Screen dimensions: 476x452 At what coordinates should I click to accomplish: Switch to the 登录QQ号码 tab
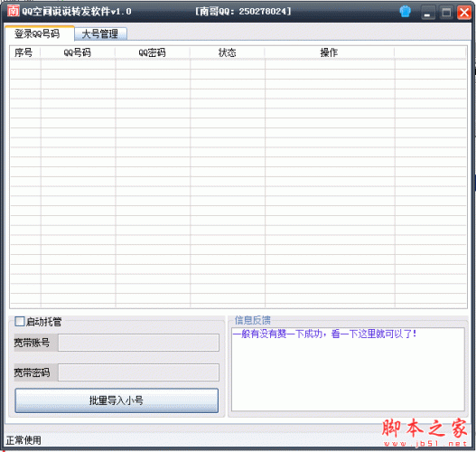[40, 33]
